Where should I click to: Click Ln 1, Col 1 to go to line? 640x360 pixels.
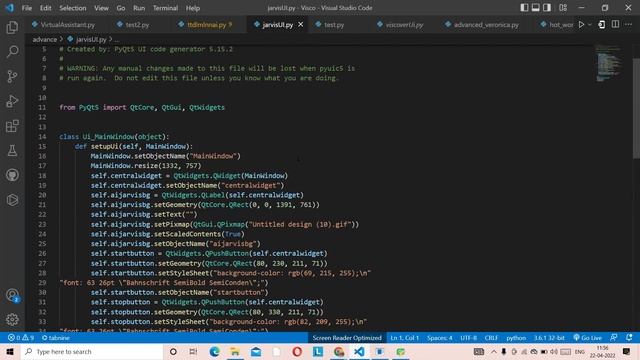[404, 338]
